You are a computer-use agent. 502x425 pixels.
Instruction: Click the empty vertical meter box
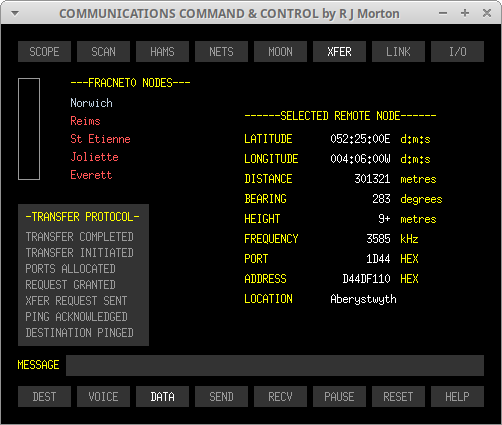(x=29, y=129)
